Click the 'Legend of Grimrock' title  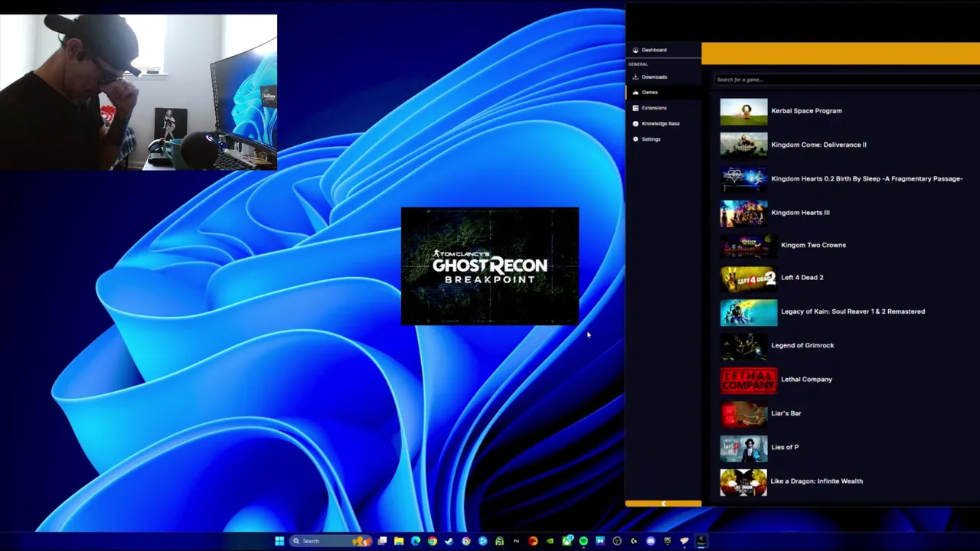(802, 345)
